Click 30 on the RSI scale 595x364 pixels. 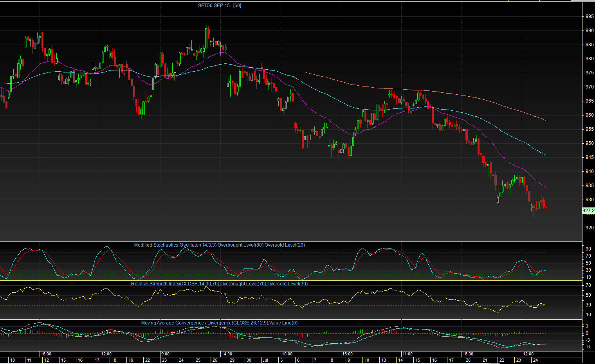coord(588,305)
